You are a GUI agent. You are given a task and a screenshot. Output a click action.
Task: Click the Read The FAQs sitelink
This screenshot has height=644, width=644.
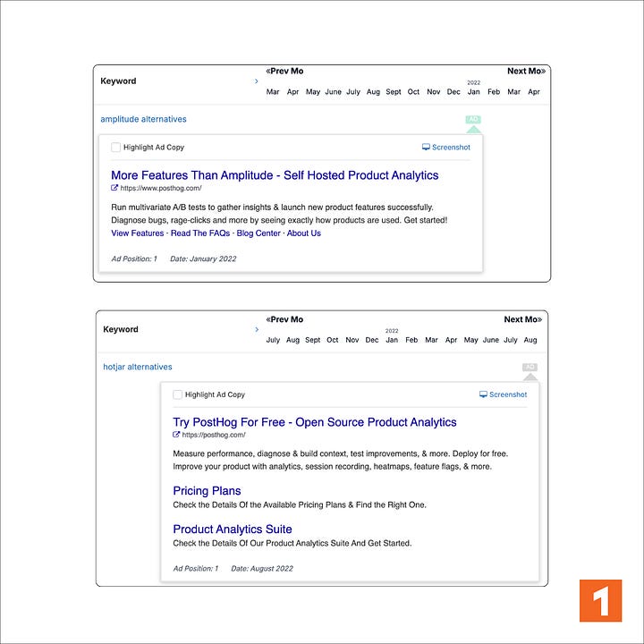tap(200, 233)
